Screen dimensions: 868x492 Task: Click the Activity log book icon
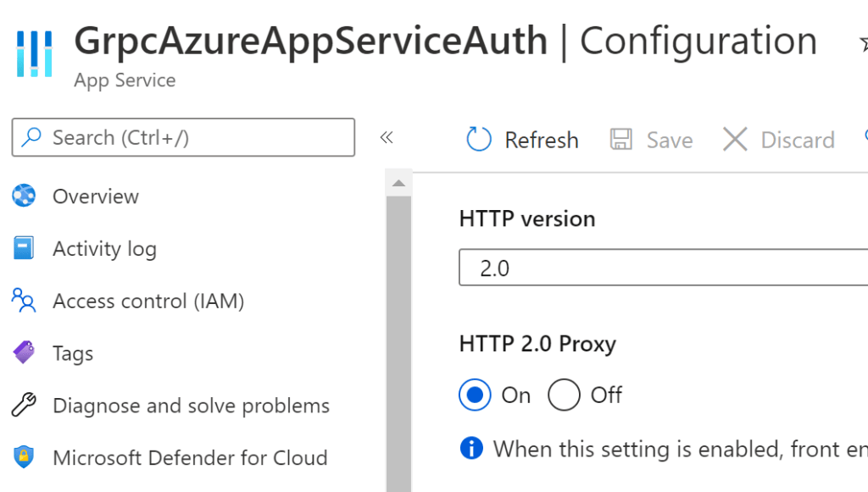24,249
